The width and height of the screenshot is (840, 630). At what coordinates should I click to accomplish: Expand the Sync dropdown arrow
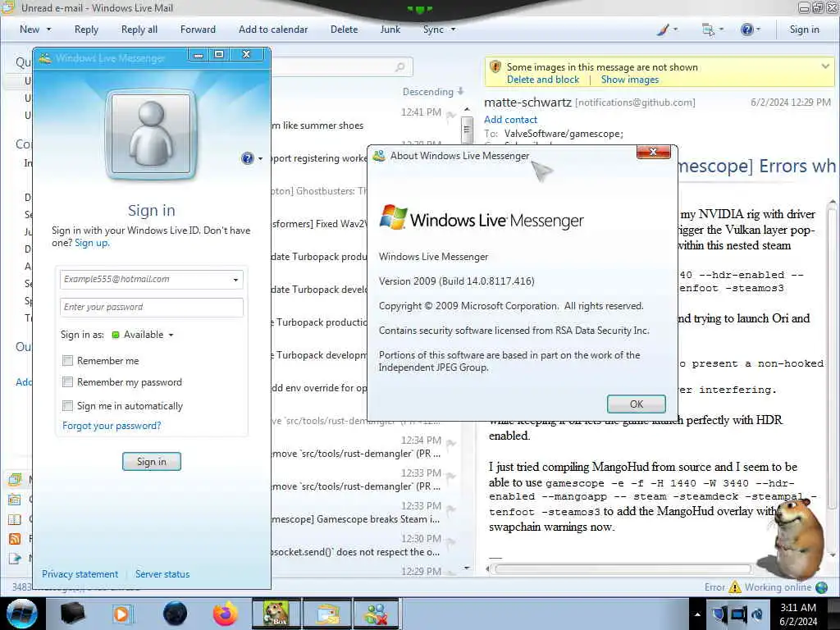453,30
